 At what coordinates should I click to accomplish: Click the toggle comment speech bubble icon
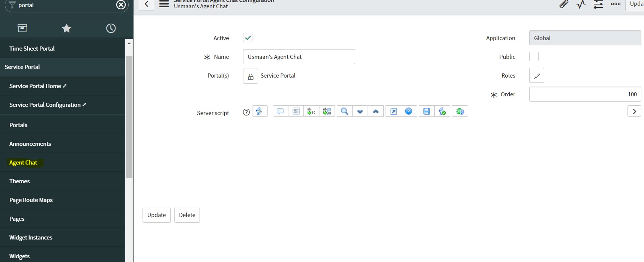[x=280, y=111]
